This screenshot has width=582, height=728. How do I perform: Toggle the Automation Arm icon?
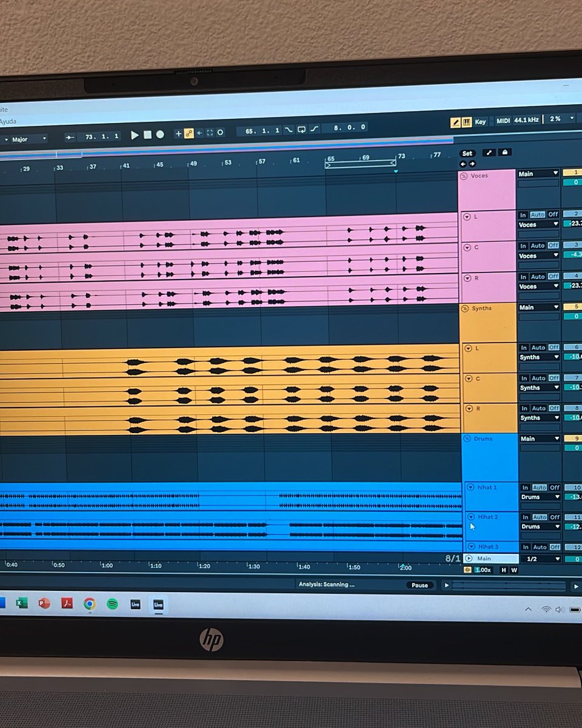click(x=189, y=133)
